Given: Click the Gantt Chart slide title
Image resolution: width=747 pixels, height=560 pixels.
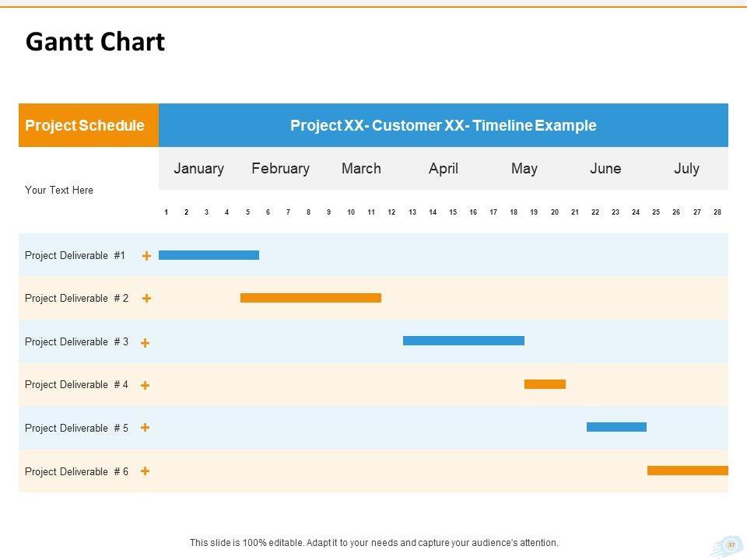Looking at the screenshot, I should point(95,42).
